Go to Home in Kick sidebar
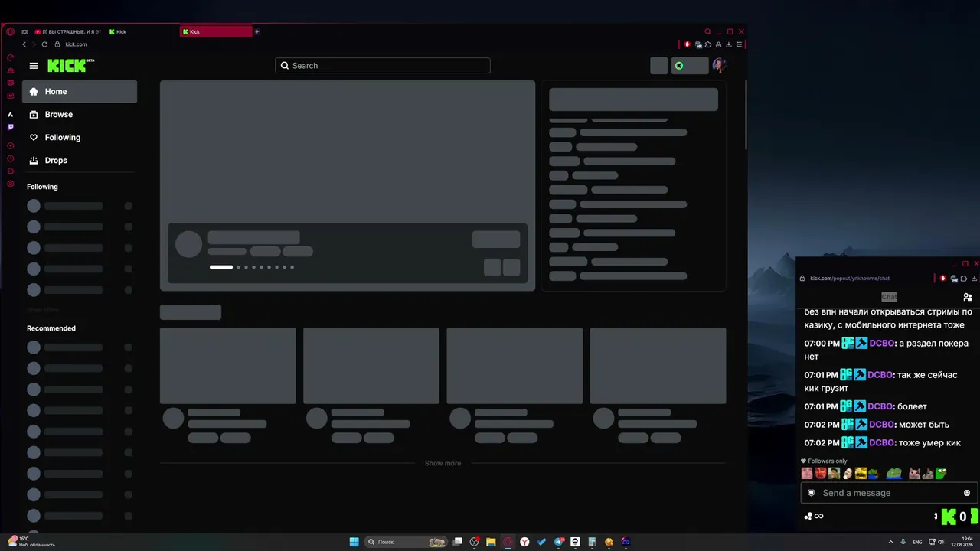The image size is (980, 551). pyautogui.click(x=80, y=92)
